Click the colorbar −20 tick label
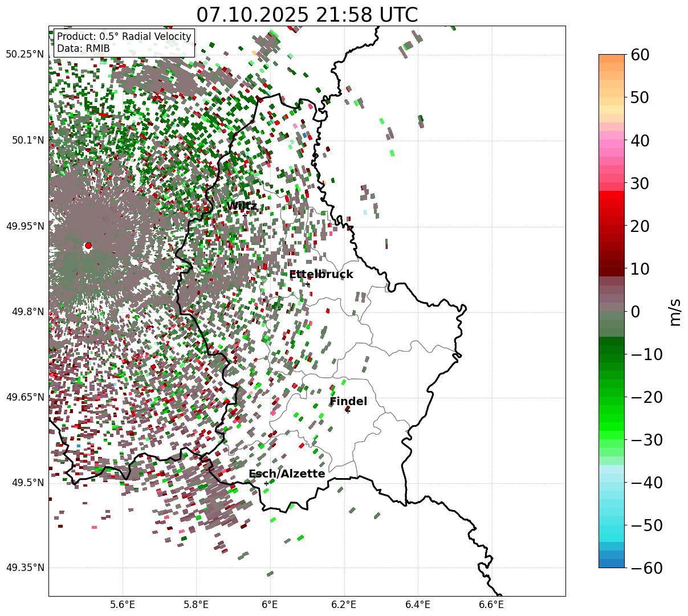Viewport: 688px width, 616px height. pyautogui.click(x=646, y=397)
